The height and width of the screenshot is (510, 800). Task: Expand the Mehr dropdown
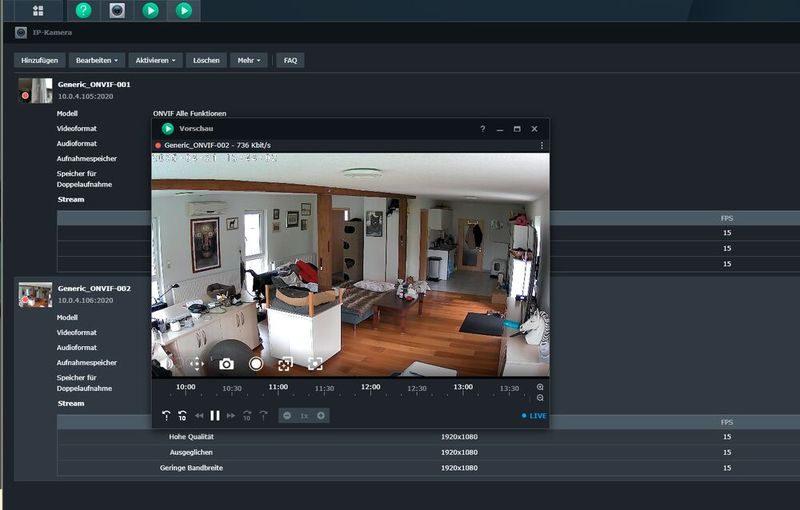[249, 60]
